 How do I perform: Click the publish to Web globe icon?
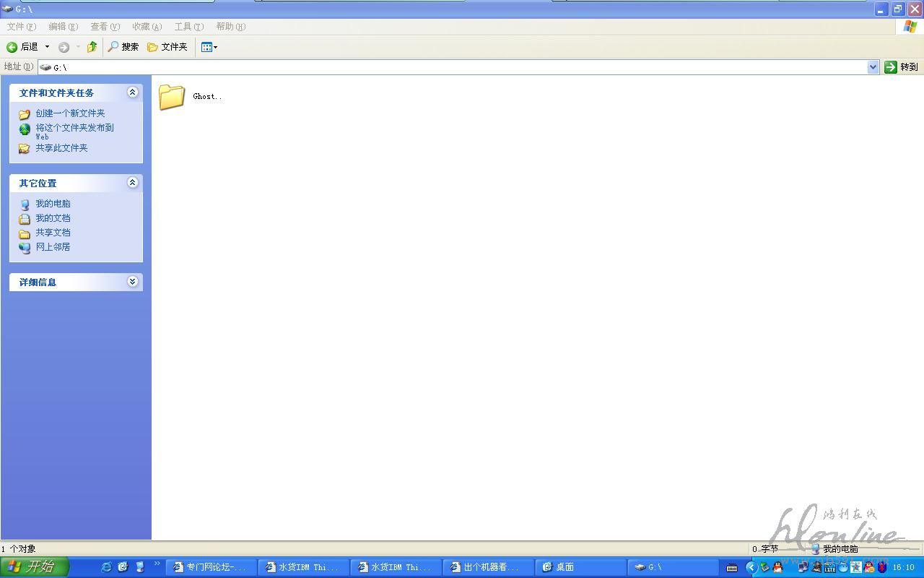(x=25, y=129)
